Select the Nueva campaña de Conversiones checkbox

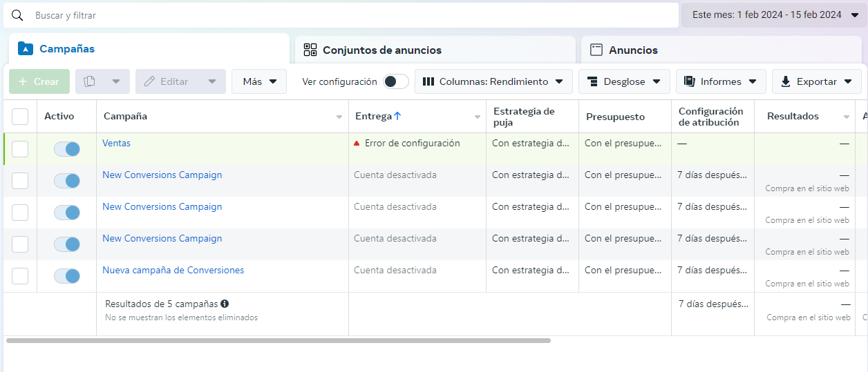(20, 276)
